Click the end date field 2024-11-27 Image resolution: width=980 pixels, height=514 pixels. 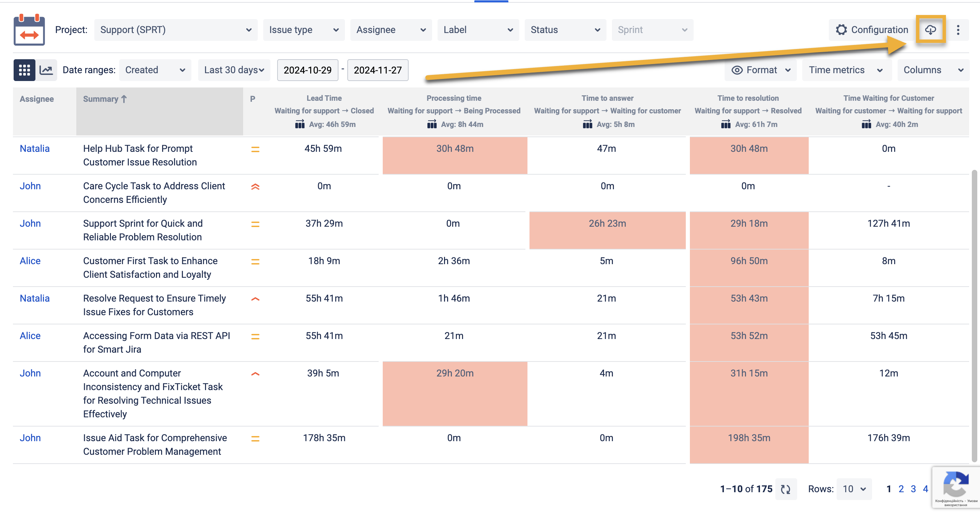point(377,70)
